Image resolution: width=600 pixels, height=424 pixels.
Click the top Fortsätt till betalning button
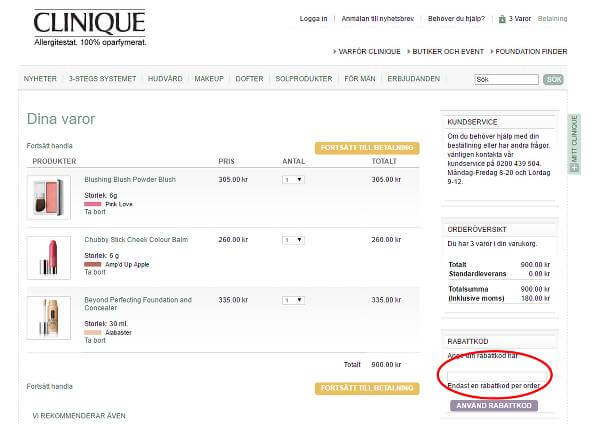(366, 148)
